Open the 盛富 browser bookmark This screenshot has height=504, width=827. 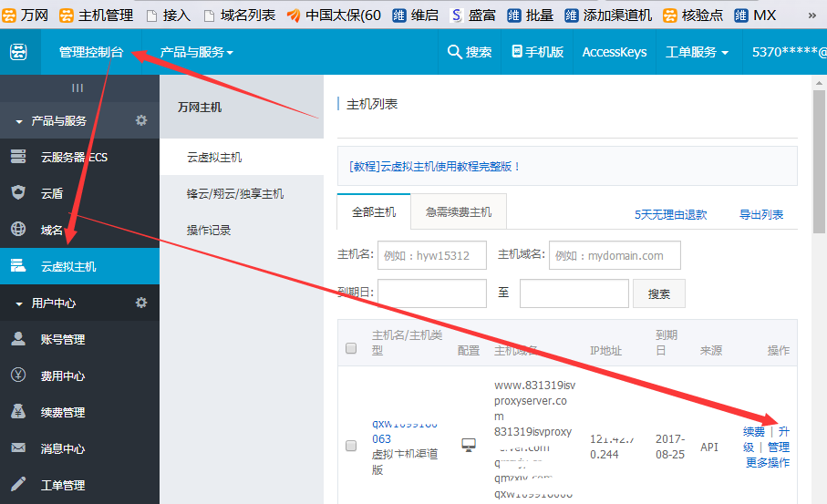point(473,15)
